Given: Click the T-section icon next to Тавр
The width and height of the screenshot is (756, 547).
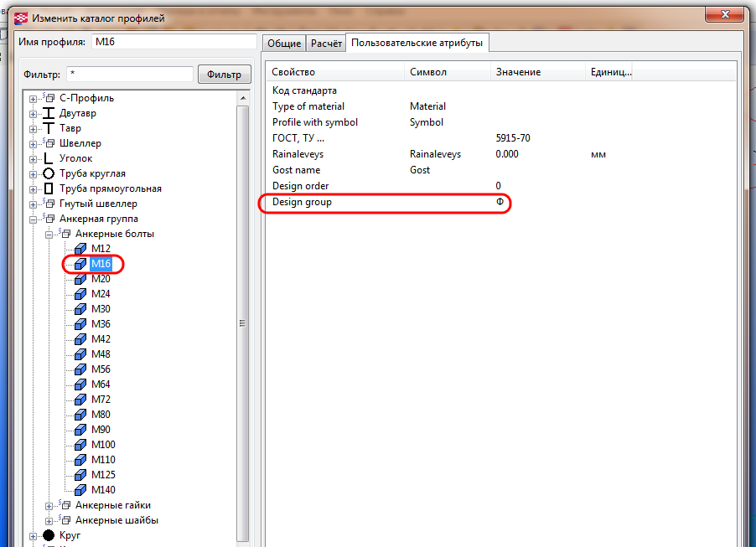Looking at the screenshot, I should pos(49,128).
